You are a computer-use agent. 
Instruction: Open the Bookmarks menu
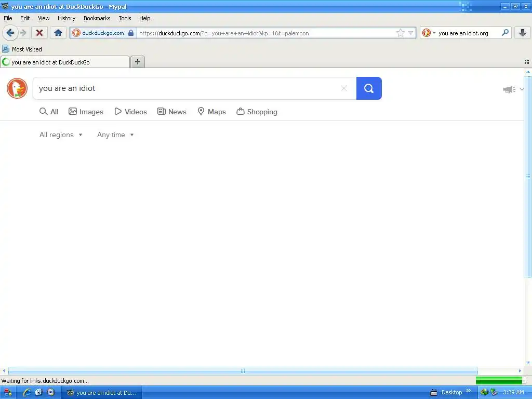coord(97,18)
